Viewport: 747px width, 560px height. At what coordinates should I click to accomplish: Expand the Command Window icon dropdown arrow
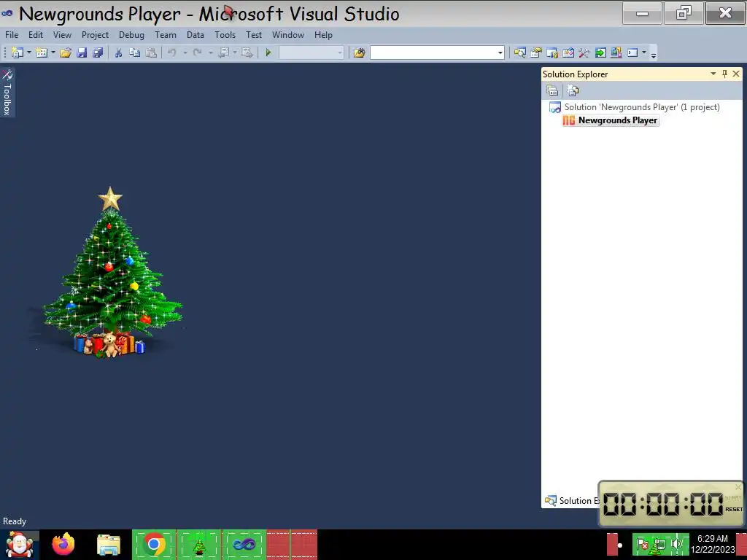pyautogui.click(x=643, y=52)
